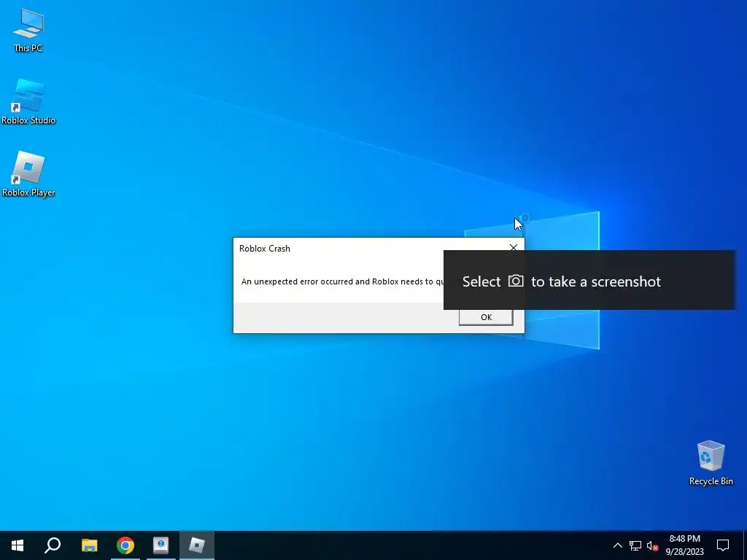Show hidden system tray icons

click(617, 545)
